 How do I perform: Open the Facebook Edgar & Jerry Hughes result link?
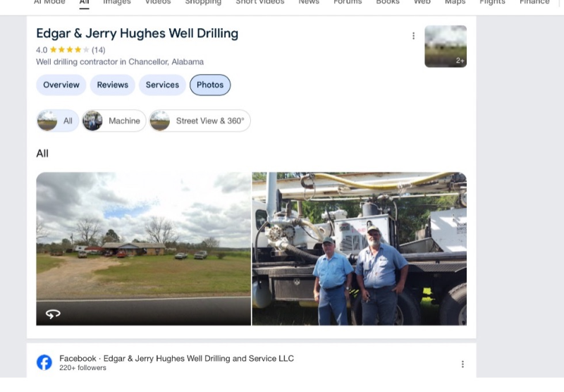(177, 359)
